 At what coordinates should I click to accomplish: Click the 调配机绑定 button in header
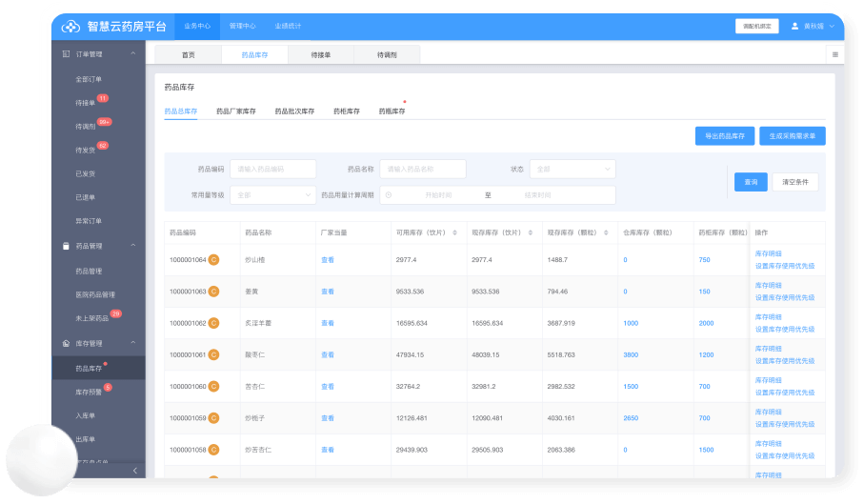tap(756, 26)
